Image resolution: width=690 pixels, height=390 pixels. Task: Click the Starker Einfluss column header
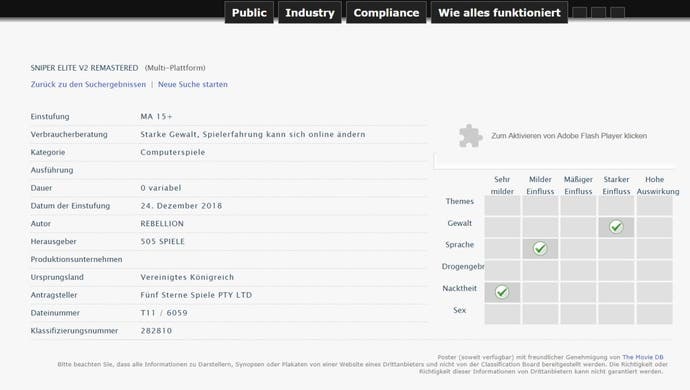[616, 185]
